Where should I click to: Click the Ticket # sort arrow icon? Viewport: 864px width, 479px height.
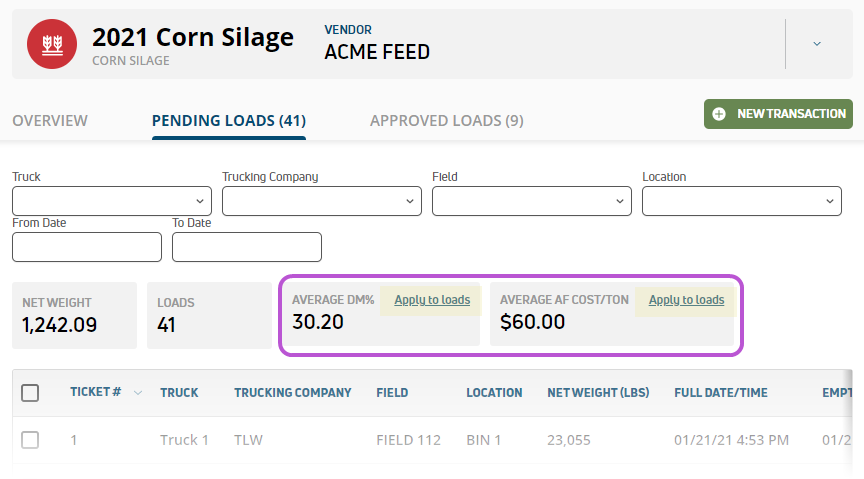138,393
